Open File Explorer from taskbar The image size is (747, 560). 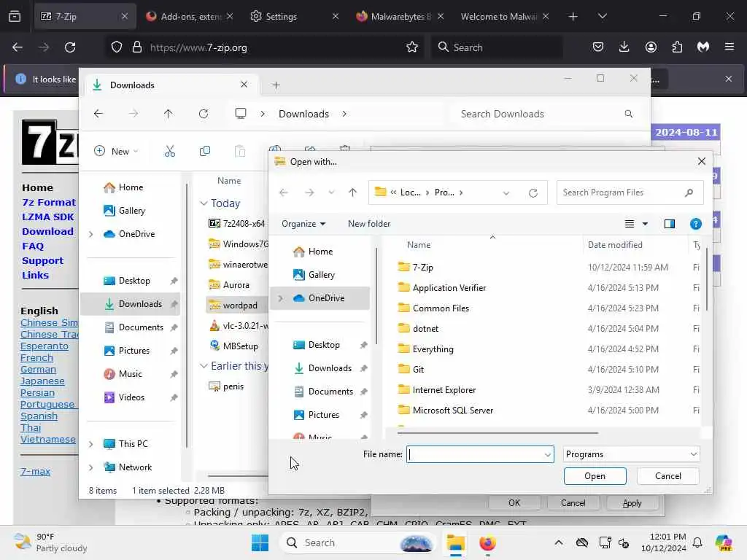coord(455,542)
